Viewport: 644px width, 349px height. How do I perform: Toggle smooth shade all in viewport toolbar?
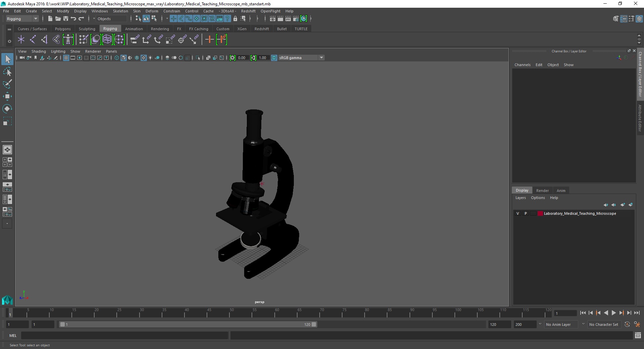tap(123, 58)
